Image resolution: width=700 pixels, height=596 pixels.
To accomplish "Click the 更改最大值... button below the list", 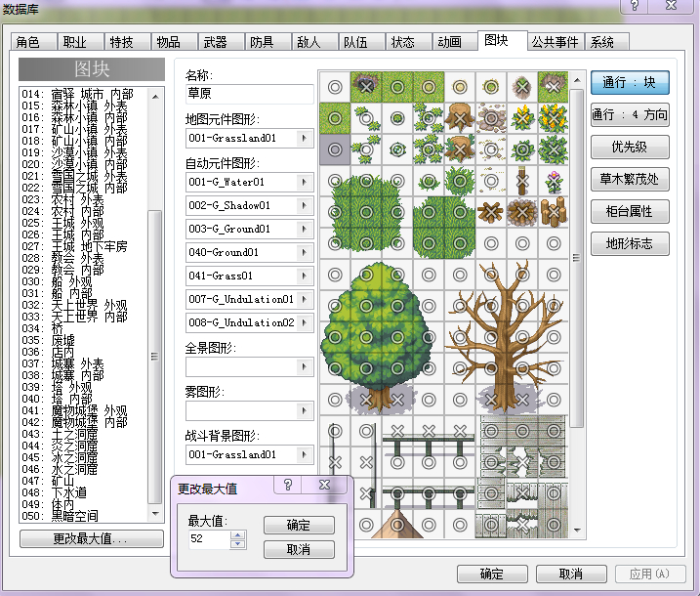I will tap(92, 538).
